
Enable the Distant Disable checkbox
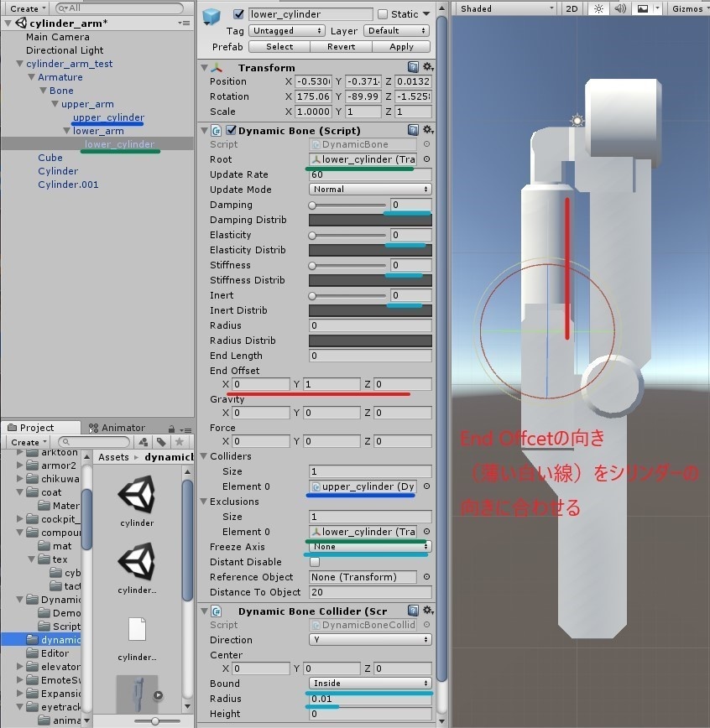315,562
